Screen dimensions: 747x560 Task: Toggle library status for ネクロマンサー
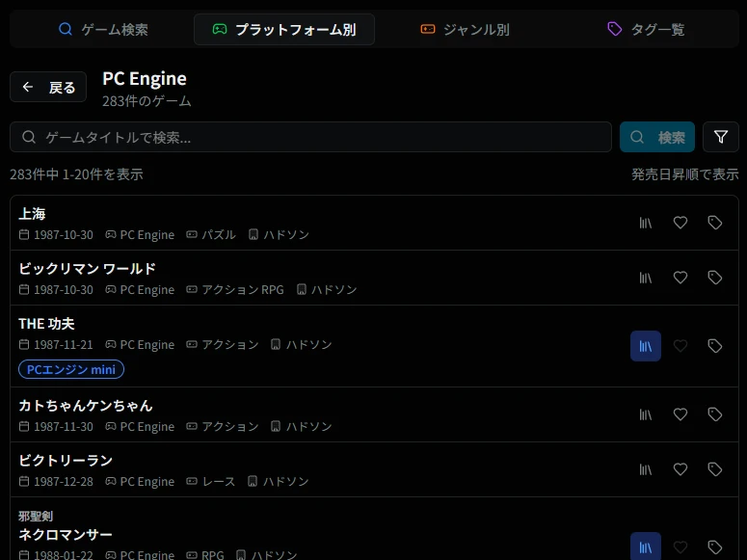tap(646, 547)
